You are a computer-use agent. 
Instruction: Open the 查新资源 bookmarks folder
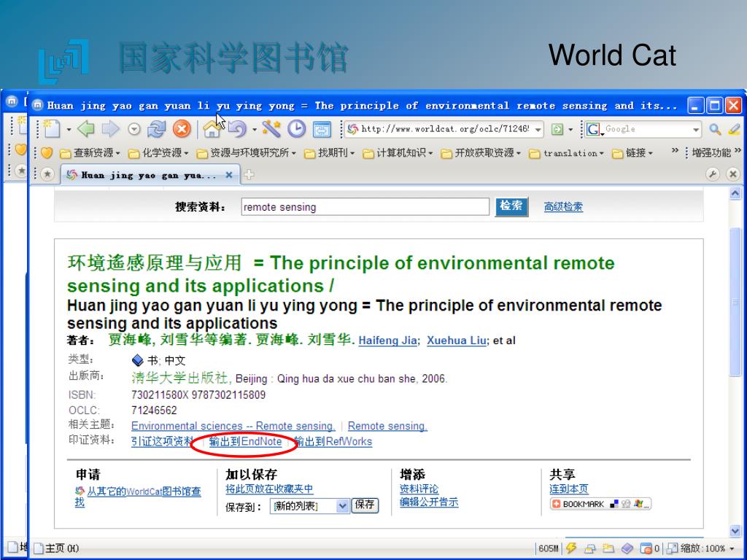tap(90, 153)
